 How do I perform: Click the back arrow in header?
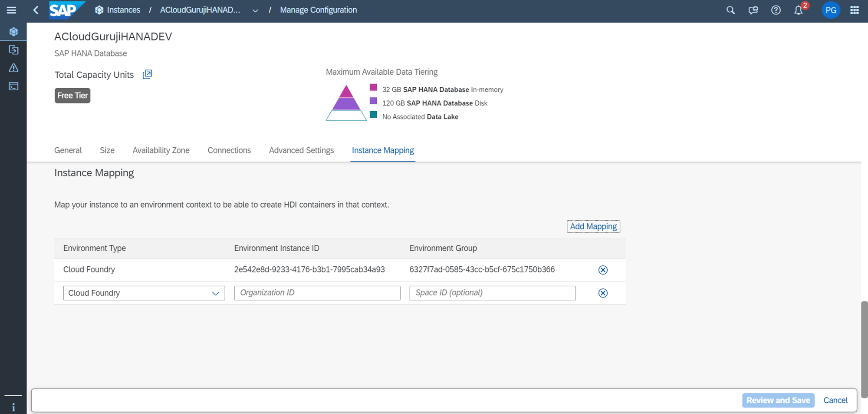[36, 10]
